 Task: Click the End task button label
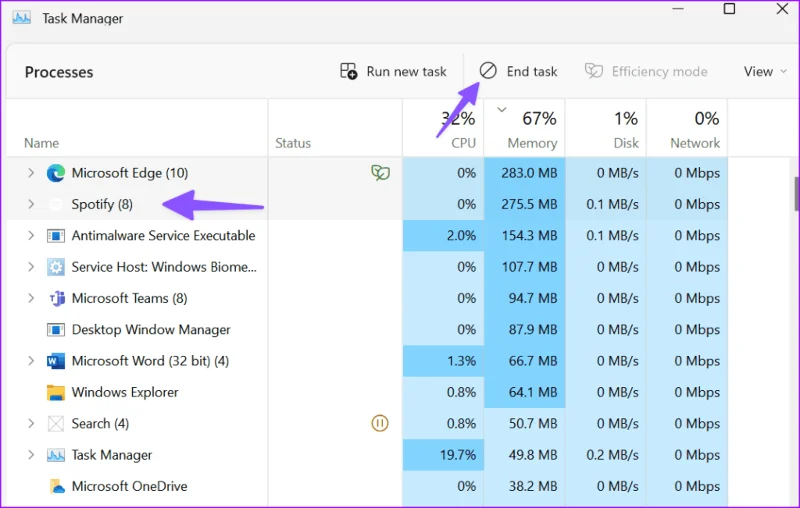click(x=532, y=71)
